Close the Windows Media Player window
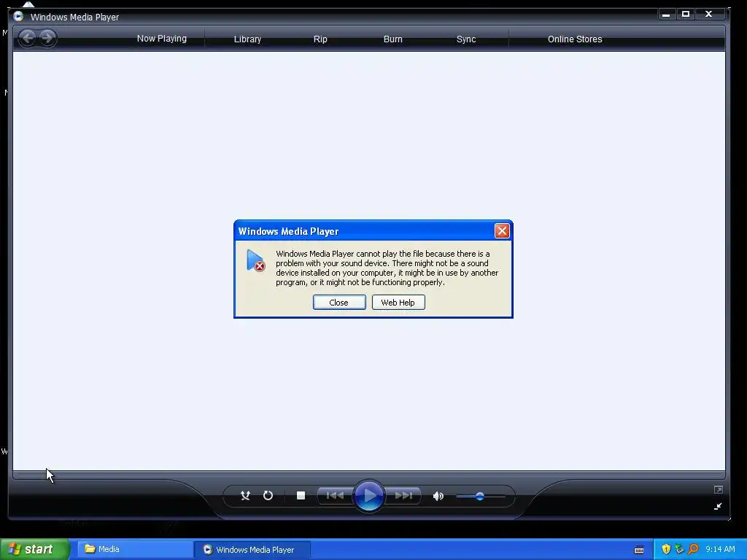 pyautogui.click(x=708, y=15)
